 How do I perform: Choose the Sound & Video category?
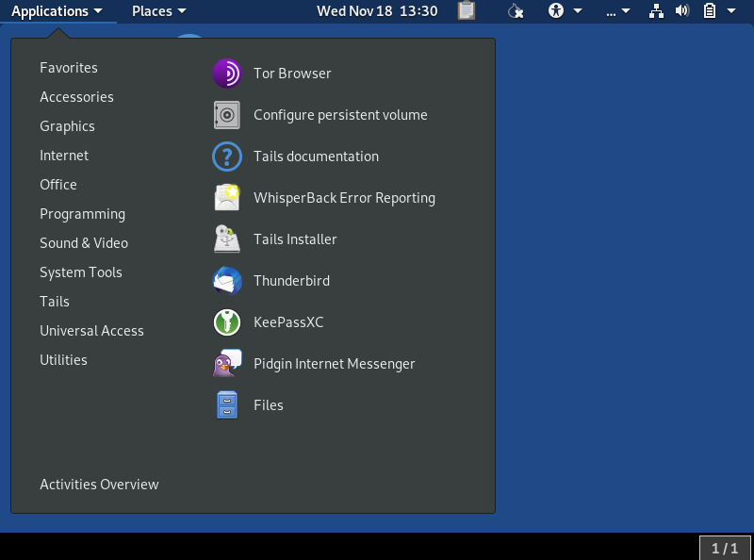point(84,243)
